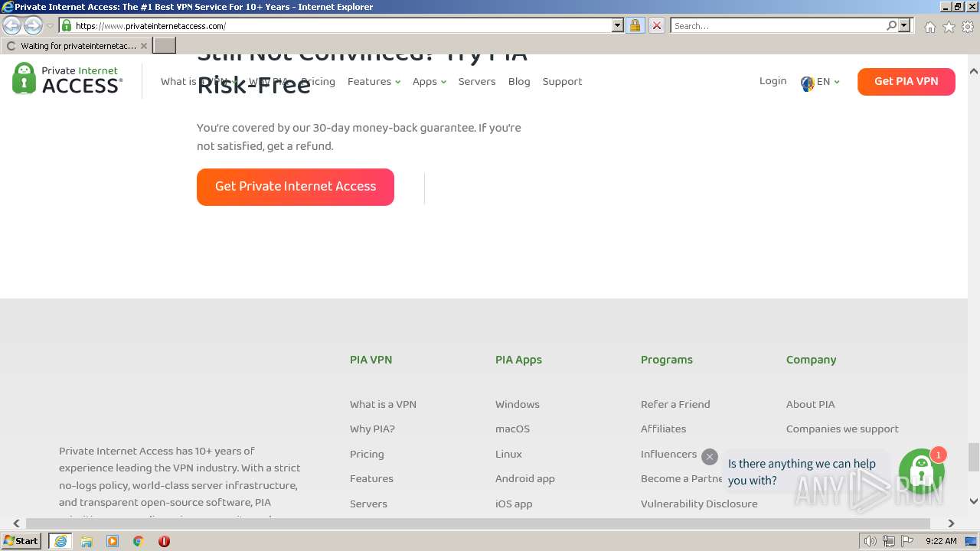
Task: Click Show desktop button at taskbar end
Action: point(972,541)
